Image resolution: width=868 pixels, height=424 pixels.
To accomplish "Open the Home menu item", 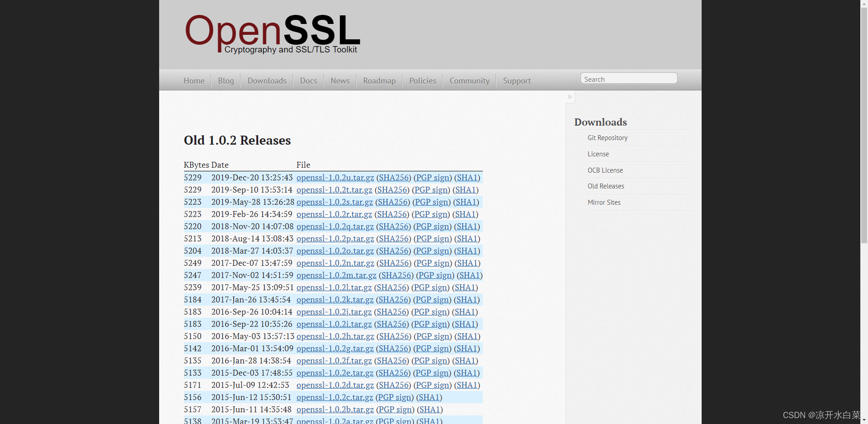I will [194, 81].
